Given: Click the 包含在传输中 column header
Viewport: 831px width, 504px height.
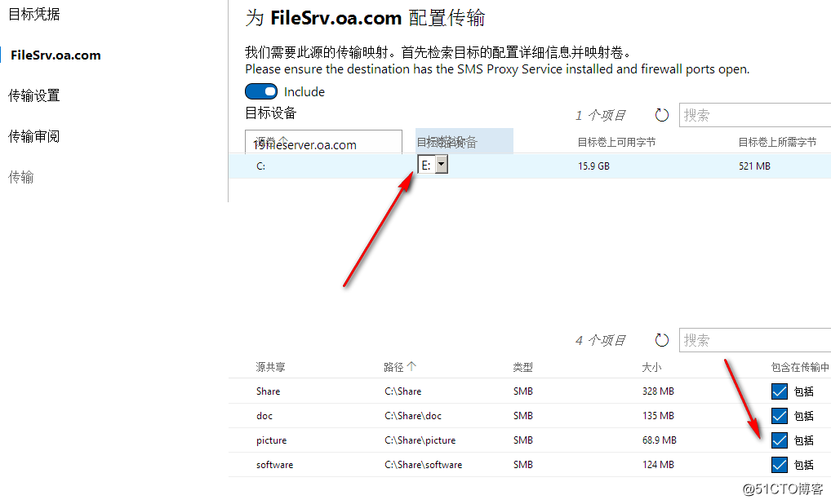Looking at the screenshot, I should (800, 367).
